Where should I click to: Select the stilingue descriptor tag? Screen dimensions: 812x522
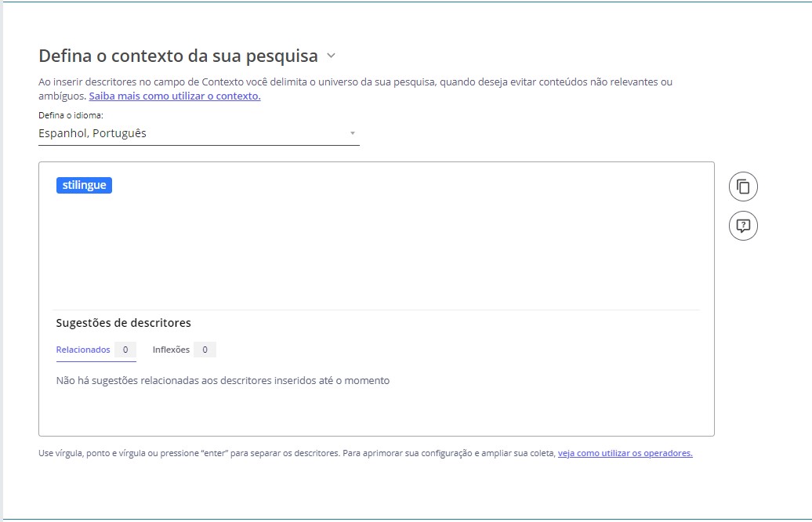pos(84,186)
